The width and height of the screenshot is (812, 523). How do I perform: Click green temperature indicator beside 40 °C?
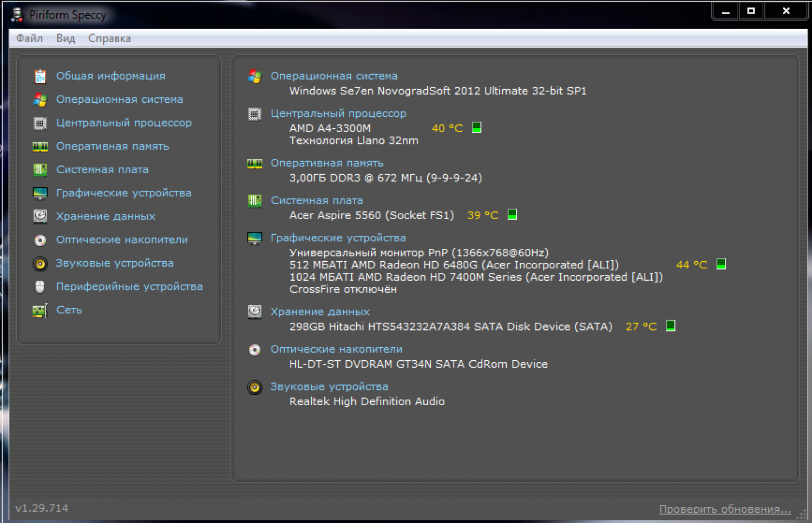(x=476, y=128)
